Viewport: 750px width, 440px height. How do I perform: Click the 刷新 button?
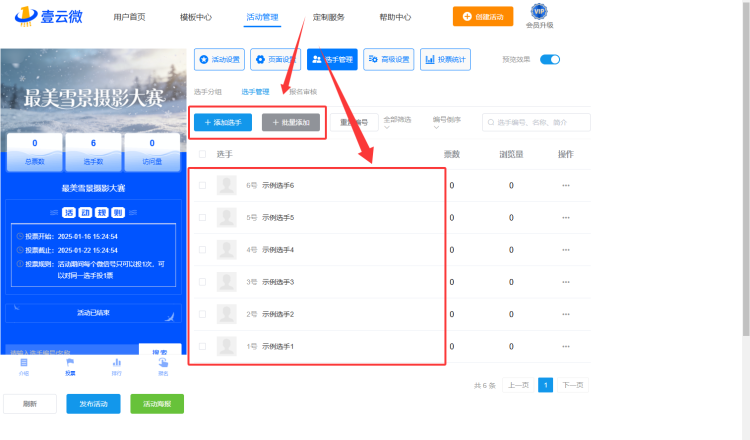[x=30, y=404]
